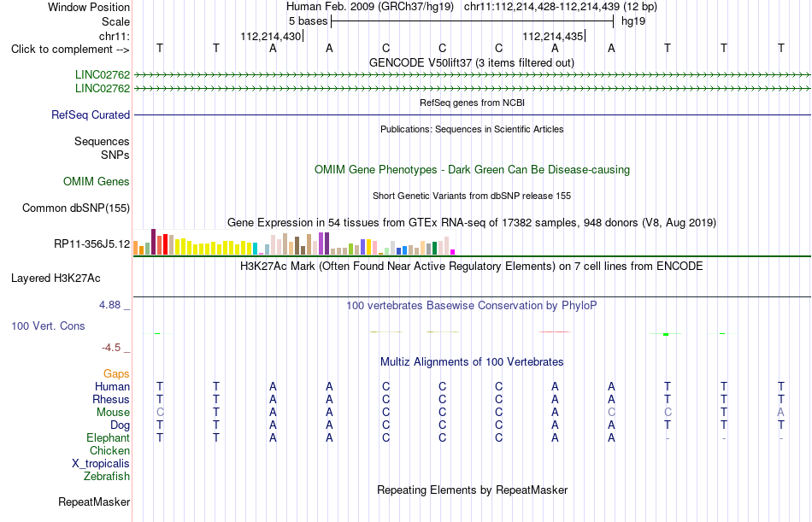Image resolution: width=812 pixels, height=522 pixels.
Task: Select the Dog alignment row label
Action: 121,425
